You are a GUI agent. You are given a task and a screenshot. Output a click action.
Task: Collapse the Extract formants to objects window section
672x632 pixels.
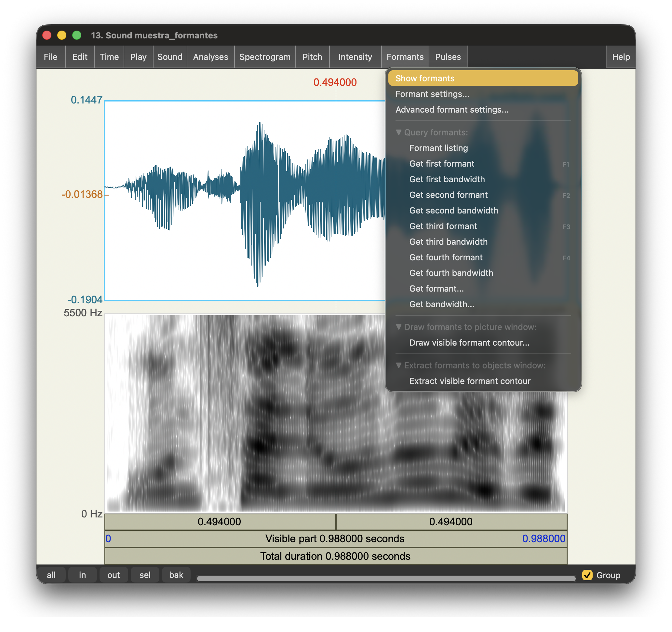399,365
